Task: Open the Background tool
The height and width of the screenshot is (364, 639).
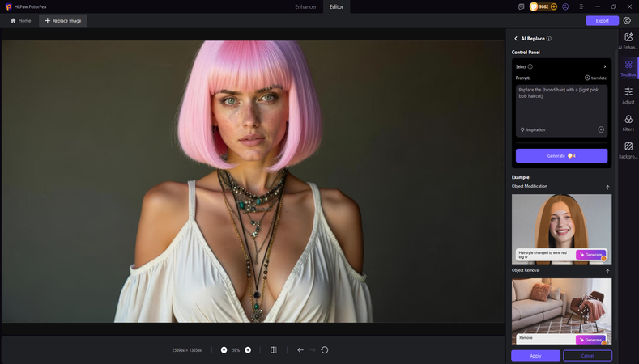Action: click(x=628, y=150)
